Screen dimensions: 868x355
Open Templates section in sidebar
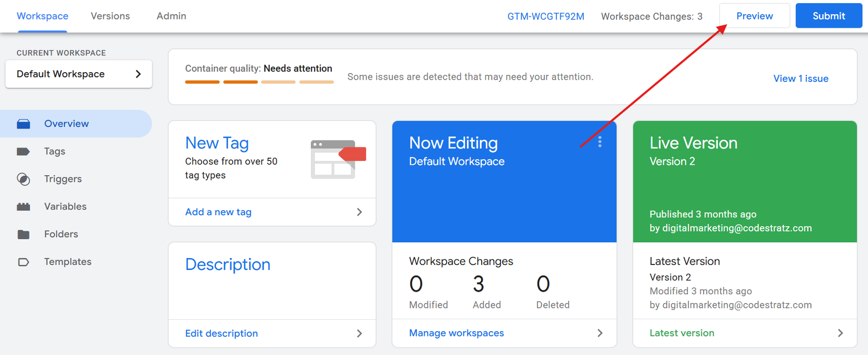point(76,262)
